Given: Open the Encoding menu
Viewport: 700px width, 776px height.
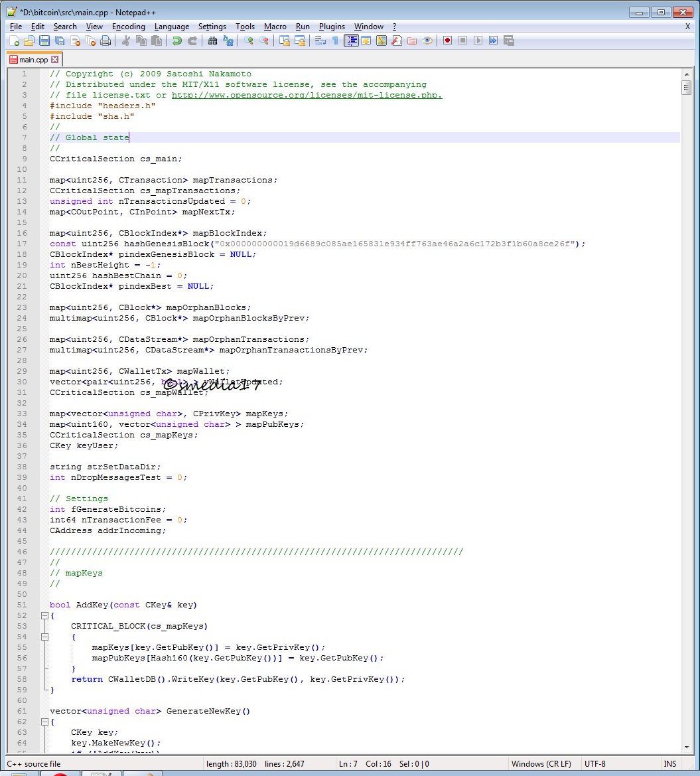Looking at the screenshot, I should coord(129,27).
